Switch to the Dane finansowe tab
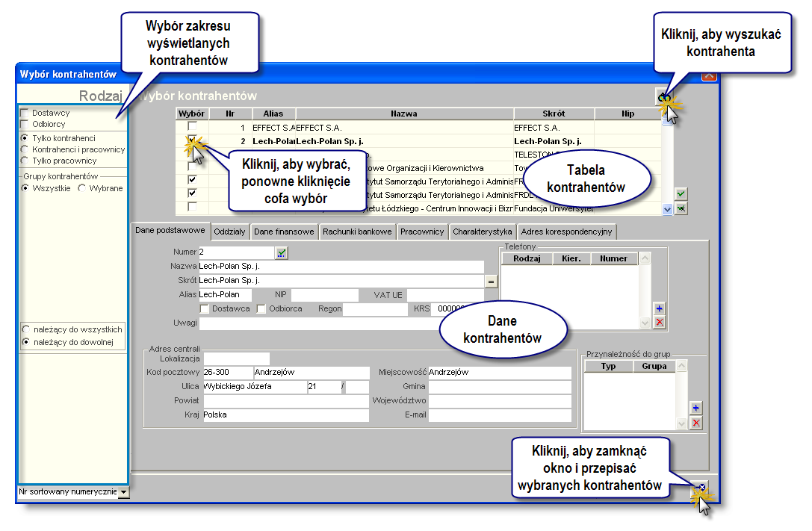 pos(284,232)
